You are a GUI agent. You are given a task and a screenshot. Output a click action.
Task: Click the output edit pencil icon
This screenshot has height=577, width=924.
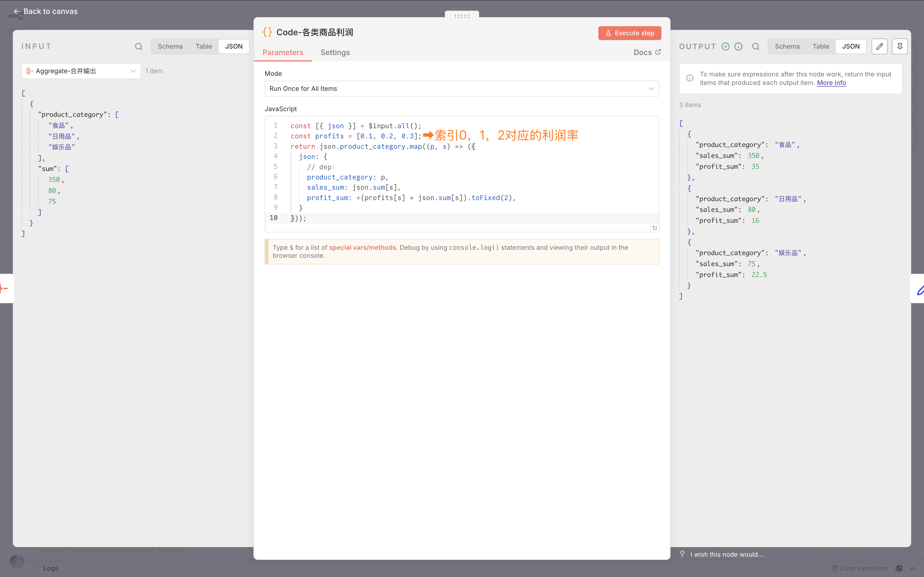(879, 46)
